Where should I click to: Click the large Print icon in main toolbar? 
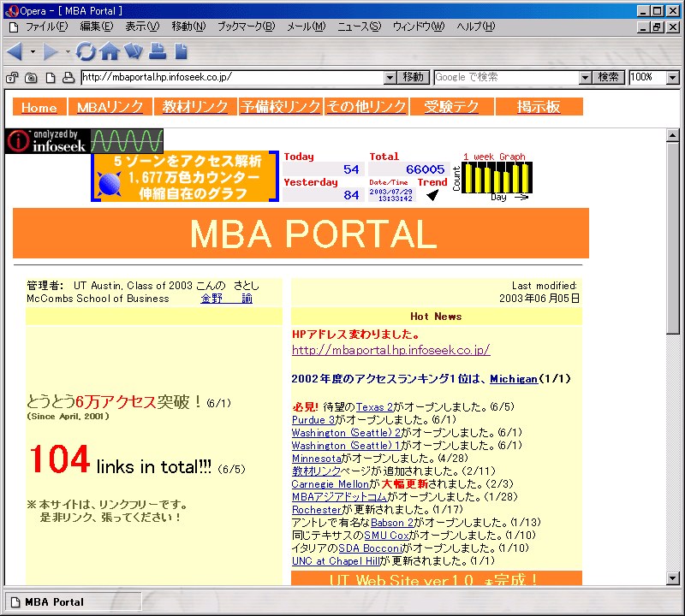pos(158,51)
